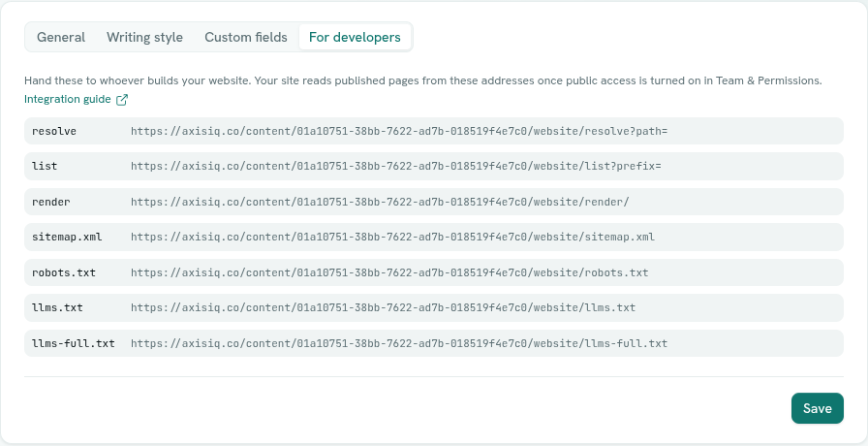Select the website/robots.txt URL
Screen dimensions: 868x446
tap(389, 272)
